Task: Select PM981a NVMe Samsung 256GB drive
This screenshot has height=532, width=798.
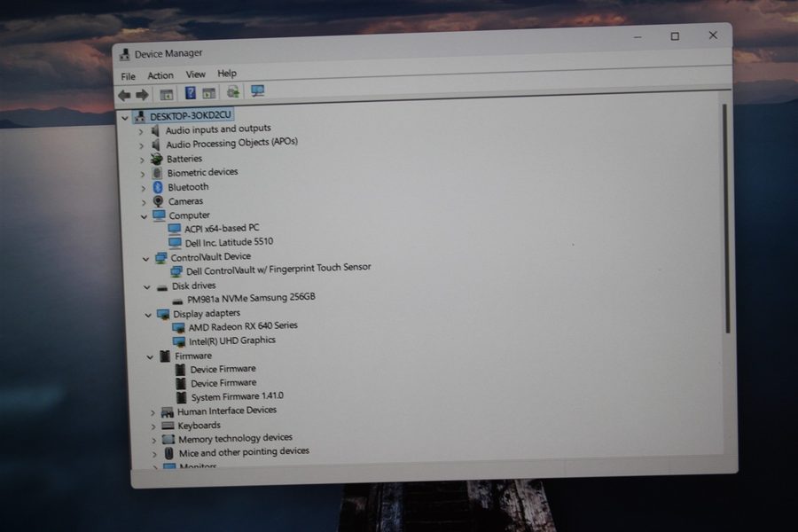Action: click(x=251, y=298)
